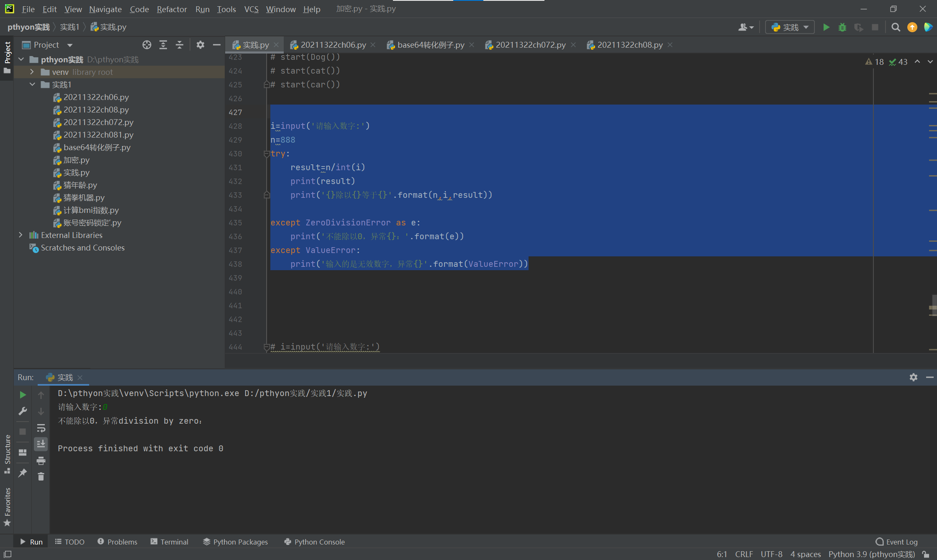Collapse all in Project panel

coord(180,45)
